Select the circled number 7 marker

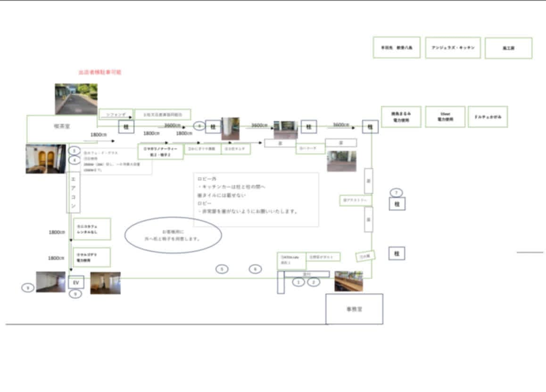(x=397, y=192)
